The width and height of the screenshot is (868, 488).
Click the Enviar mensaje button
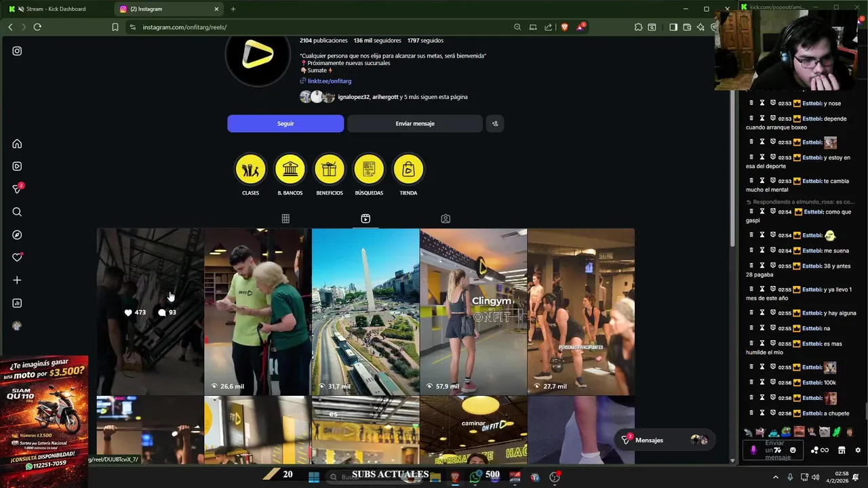415,123
